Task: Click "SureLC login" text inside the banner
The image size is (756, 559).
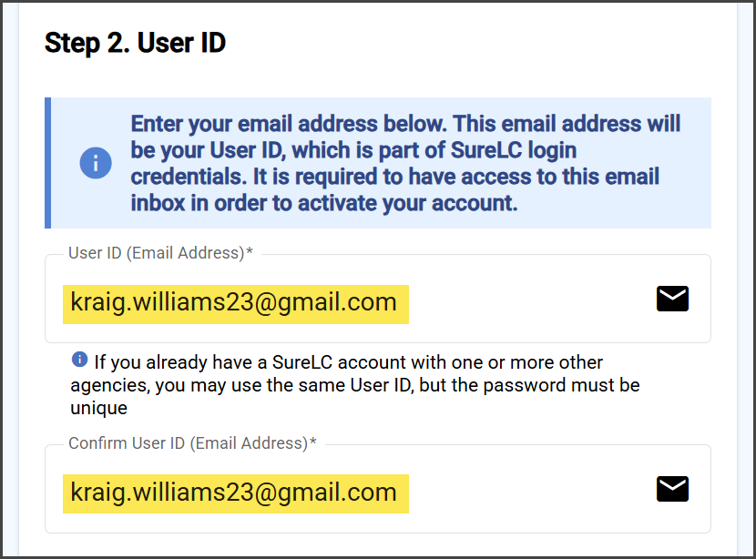Action: [x=514, y=150]
